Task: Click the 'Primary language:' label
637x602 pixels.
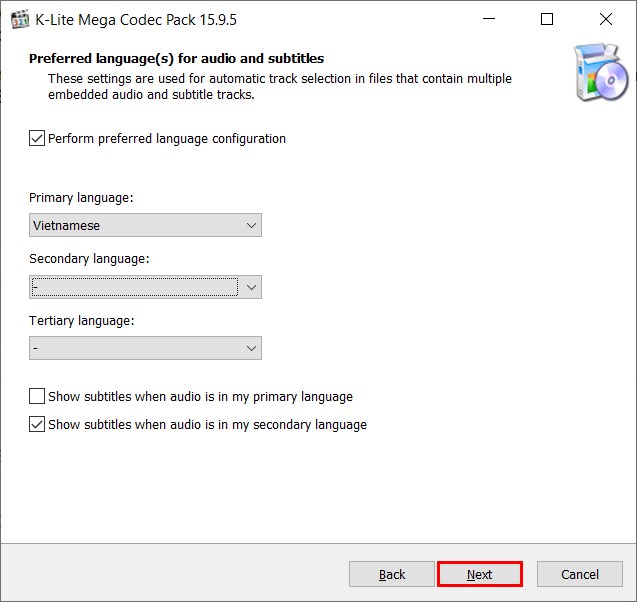Action: 81,198
